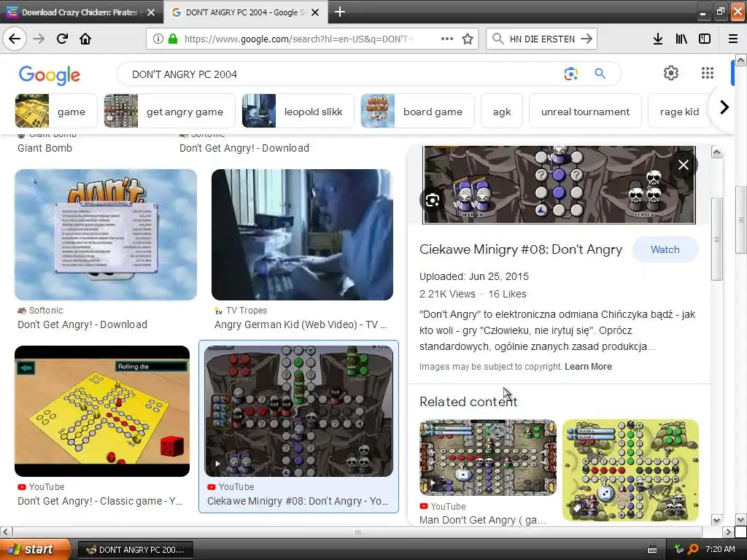Click the Watch button
The height and width of the screenshot is (560, 747).
click(665, 249)
